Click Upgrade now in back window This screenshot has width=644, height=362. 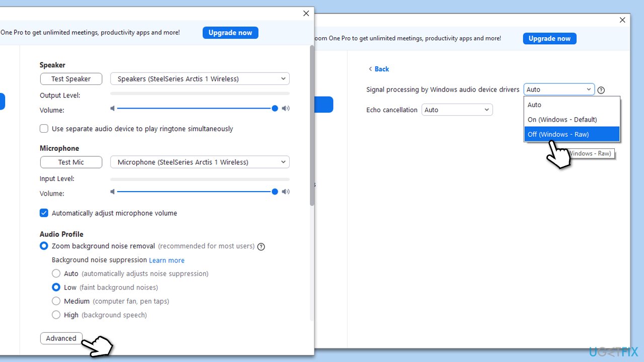(549, 39)
